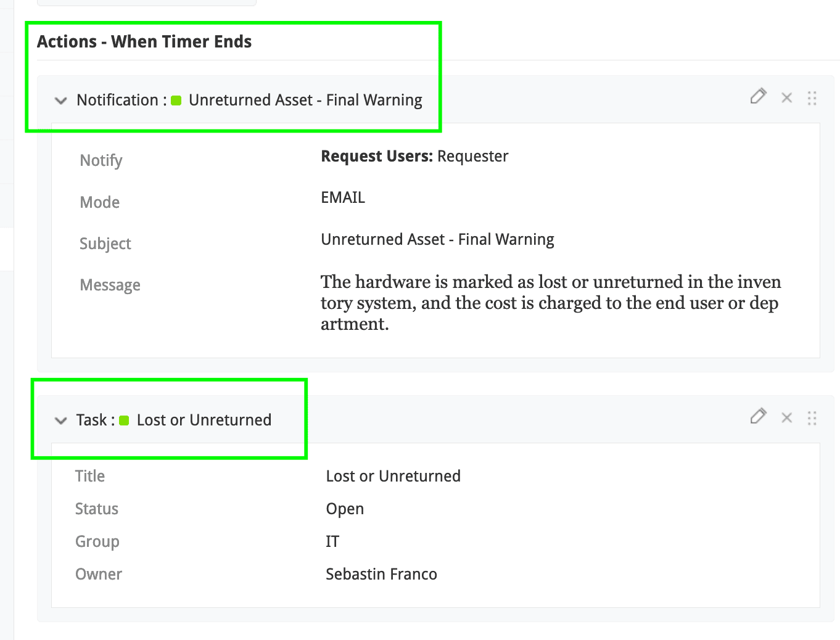Edit the Unreturned Asset notification with pencil icon
Image resolution: width=840 pixels, height=640 pixels.
click(x=758, y=96)
